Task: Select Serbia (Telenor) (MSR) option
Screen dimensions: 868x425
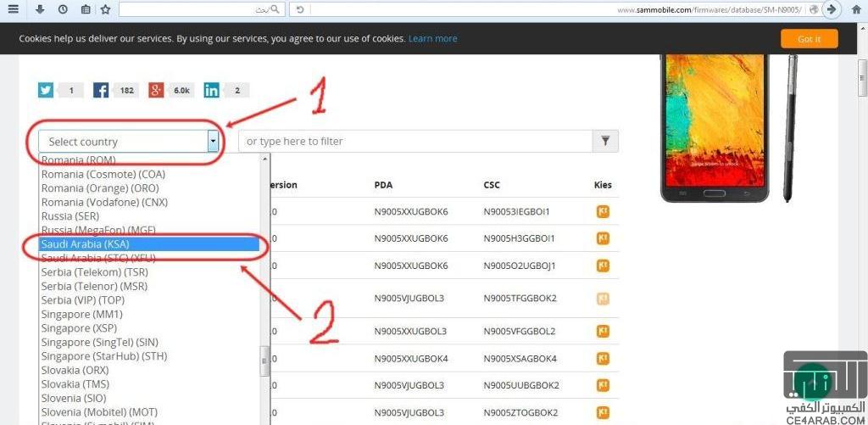Action: [x=149, y=286]
